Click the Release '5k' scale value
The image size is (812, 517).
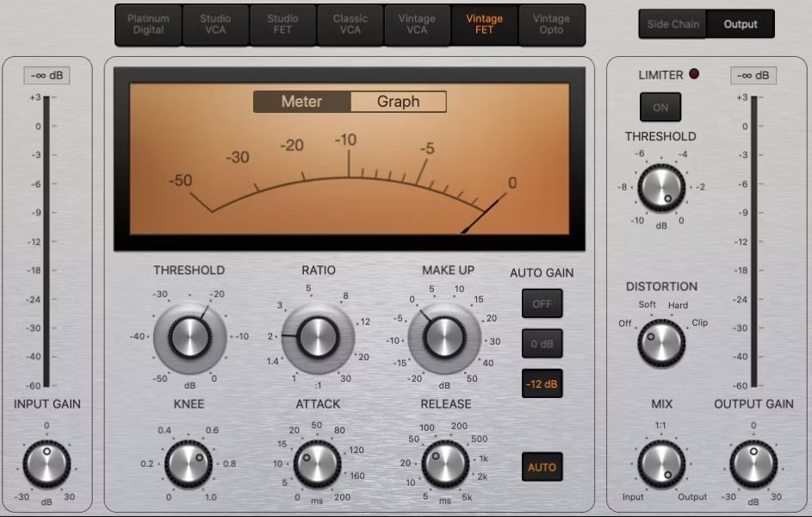467,497
